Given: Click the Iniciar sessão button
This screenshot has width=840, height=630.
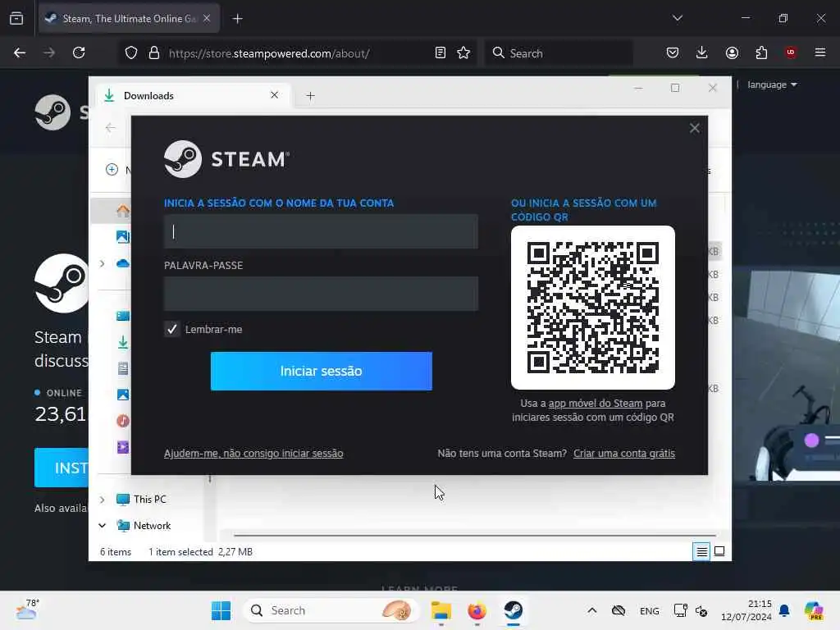Looking at the screenshot, I should click(322, 371).
